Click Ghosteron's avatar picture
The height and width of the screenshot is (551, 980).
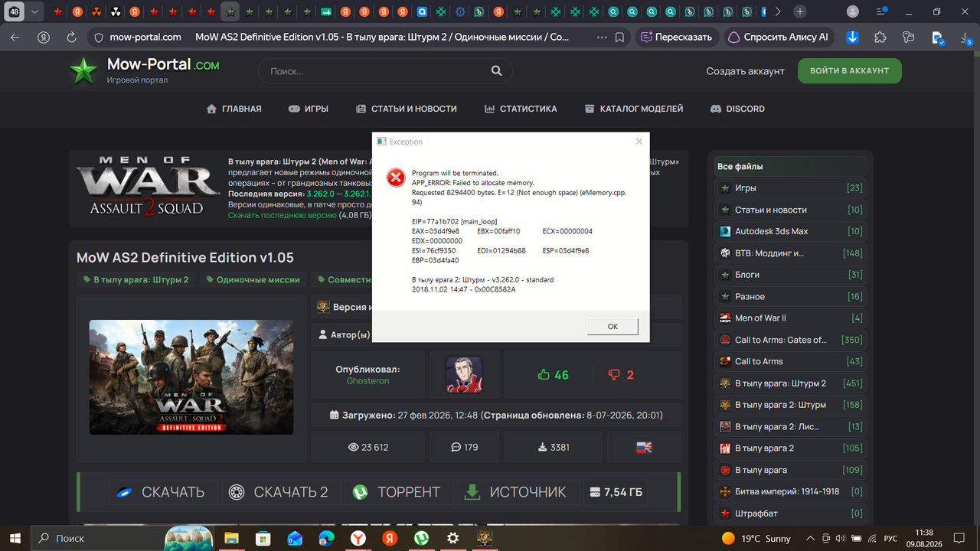[464, 375]
